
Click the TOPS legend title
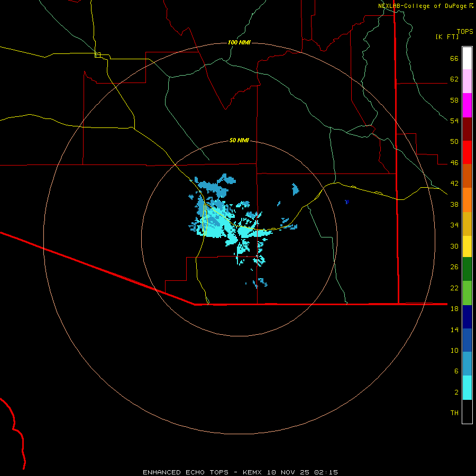point(465,31)
